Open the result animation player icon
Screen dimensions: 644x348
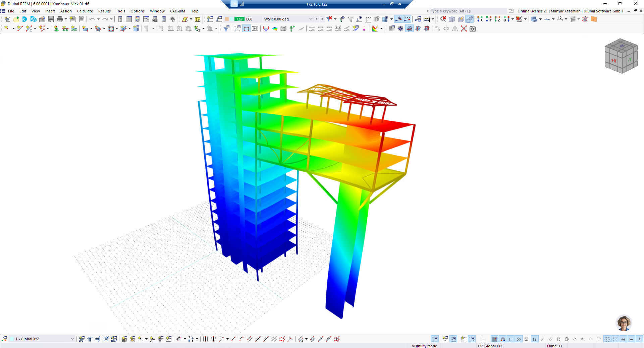[255, 28]
